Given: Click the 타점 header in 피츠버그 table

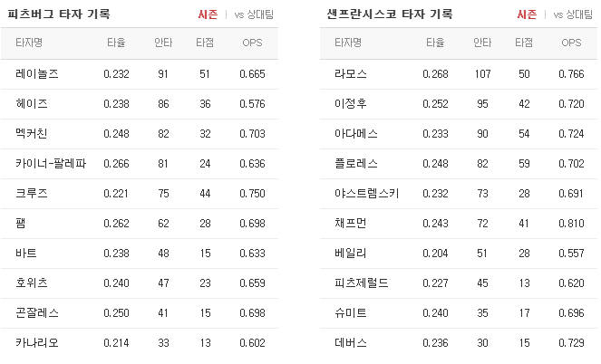Looking at the screenshot, I should click(205, 43).
